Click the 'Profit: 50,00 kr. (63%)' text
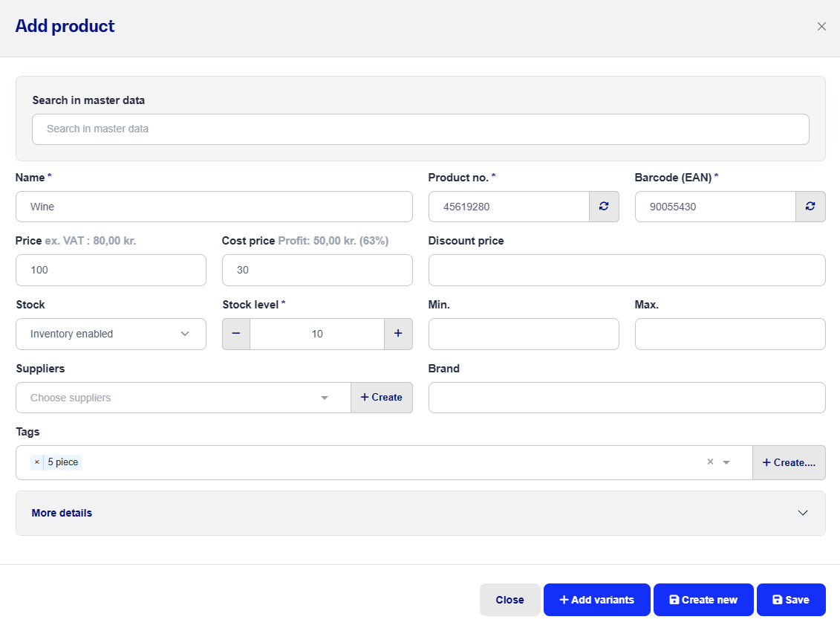This screenshot has width=840, height=631. click(333, 241)
